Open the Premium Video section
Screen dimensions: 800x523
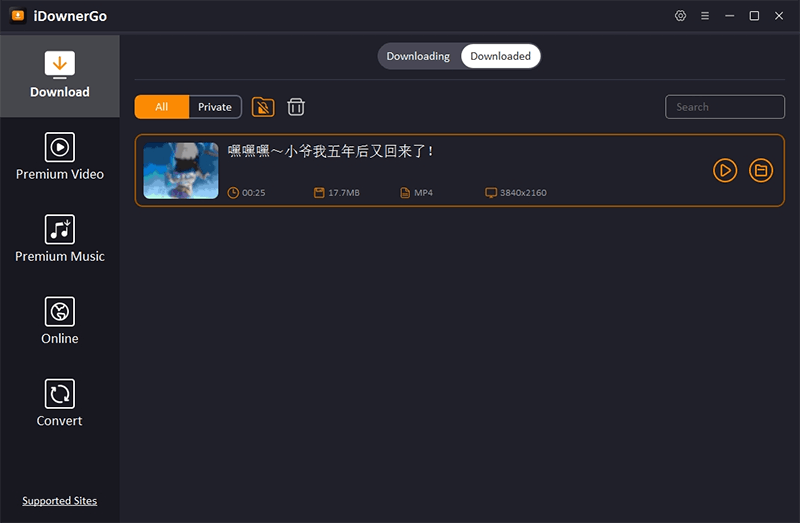60,157
